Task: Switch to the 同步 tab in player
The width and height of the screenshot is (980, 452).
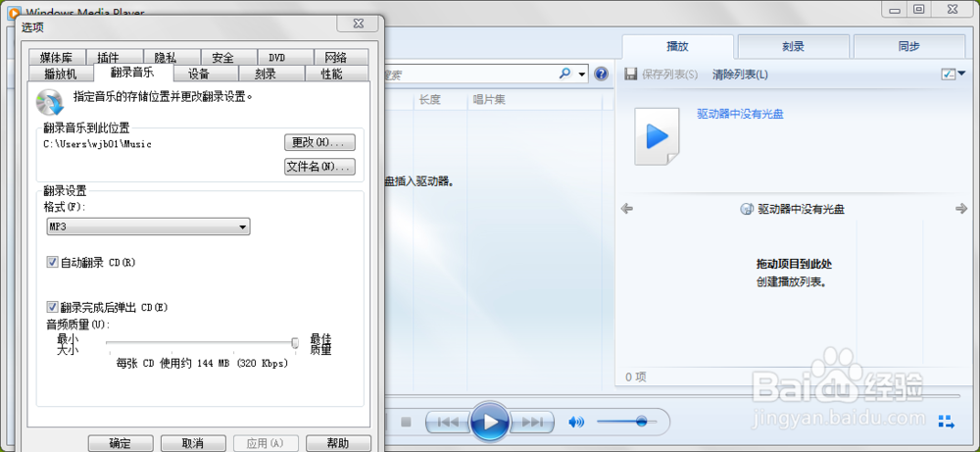Action: coord(908,46)
